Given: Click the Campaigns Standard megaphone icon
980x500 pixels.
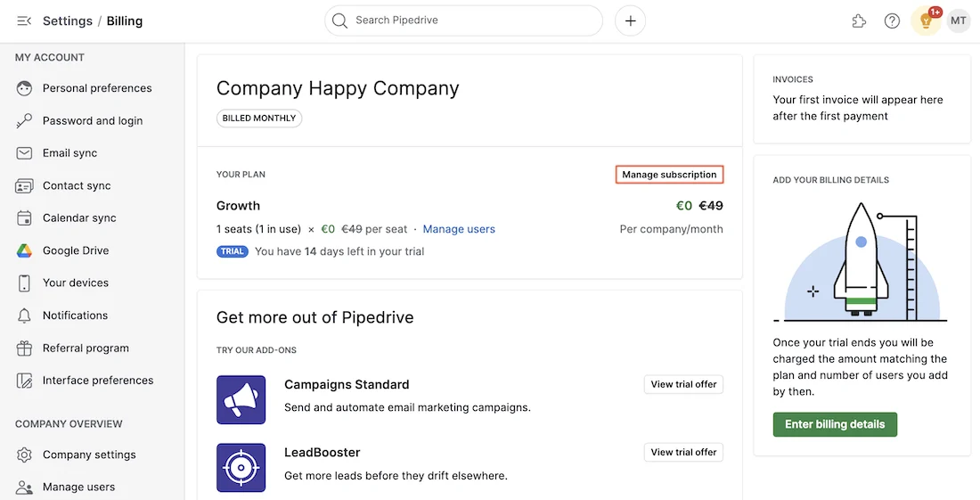Looking at the screenshot, I should (x=241, y=400).
